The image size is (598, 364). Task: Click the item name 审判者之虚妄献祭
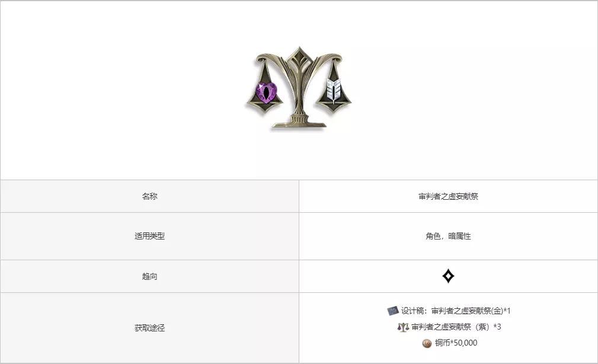pos(448,196)
